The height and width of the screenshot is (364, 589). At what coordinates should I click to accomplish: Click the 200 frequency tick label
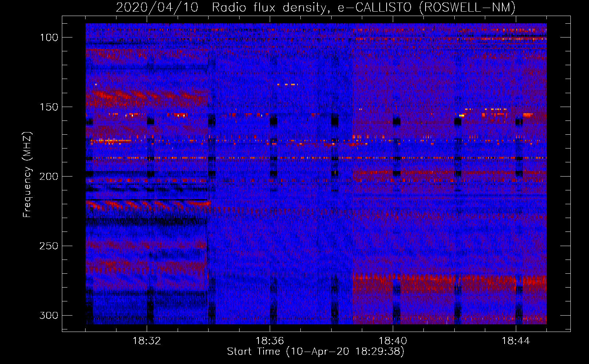[49, 177]
